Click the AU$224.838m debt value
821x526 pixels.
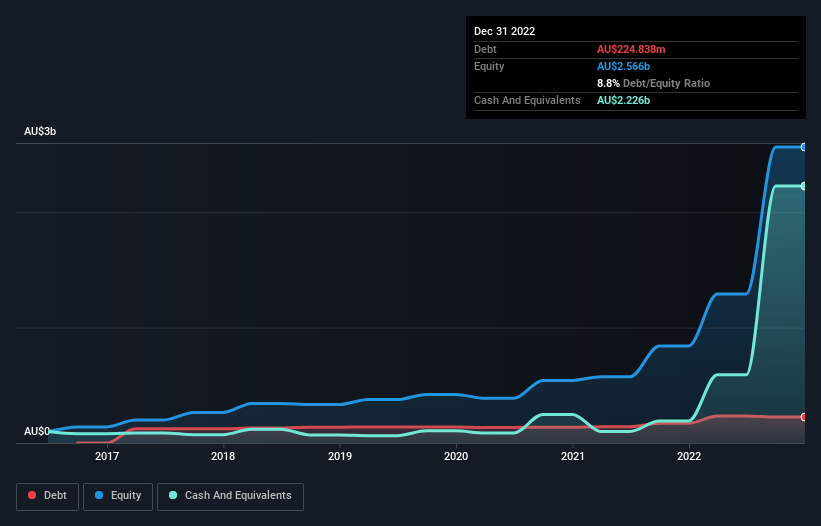(631, 49)
